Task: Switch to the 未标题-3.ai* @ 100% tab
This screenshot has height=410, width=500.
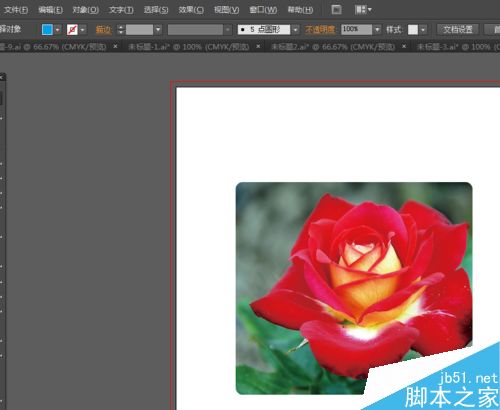Action: [458, 47]
